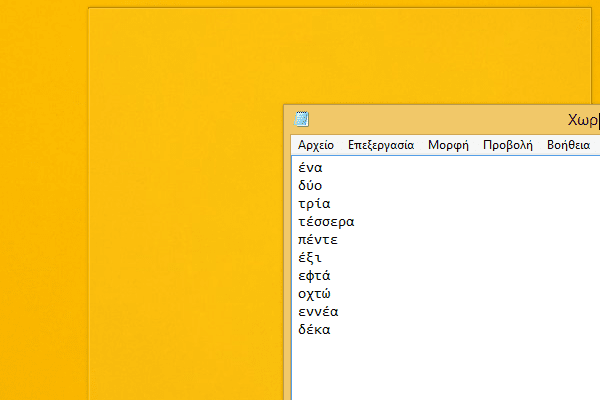Show the Προβολή menu
600x400 pixels.
tap(508, 145)
